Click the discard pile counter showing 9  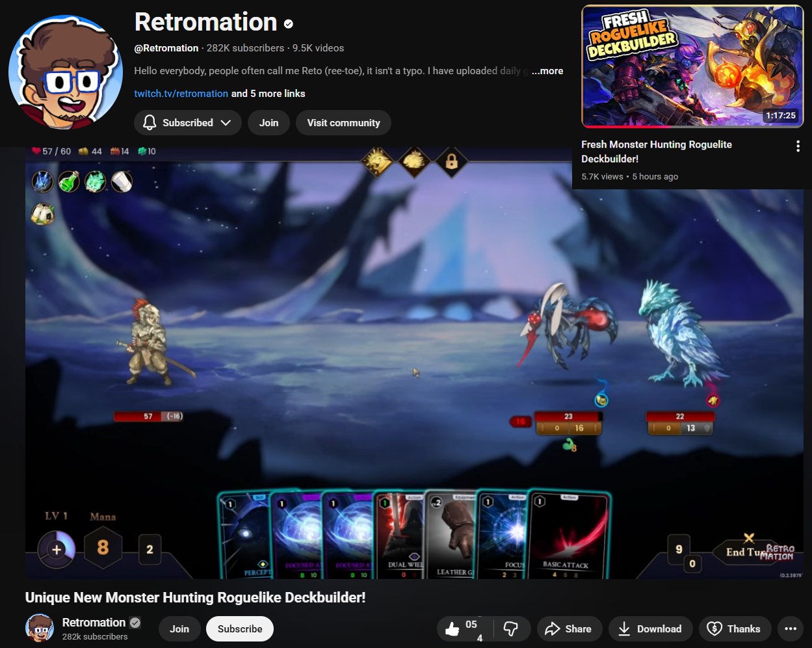pos(679,549)
